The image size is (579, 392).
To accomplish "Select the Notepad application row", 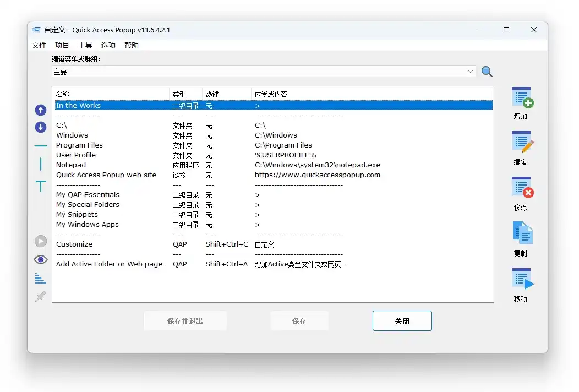I will (71, 165).
